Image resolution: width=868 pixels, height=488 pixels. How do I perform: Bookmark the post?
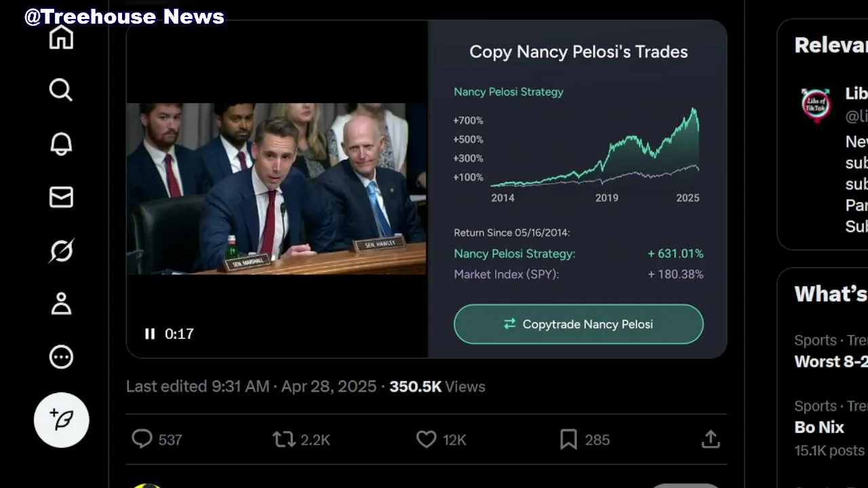tap(568, 439)
